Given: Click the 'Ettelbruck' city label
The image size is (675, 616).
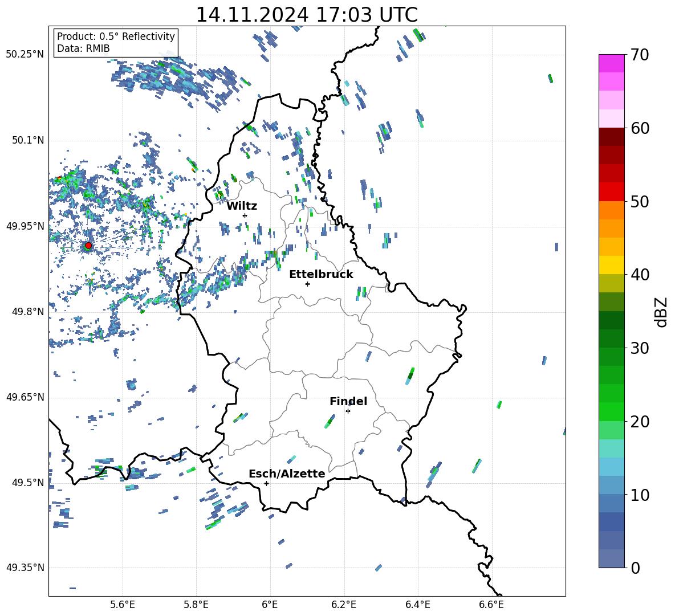Looking at the screenshot, I should (x=321, y=274).
